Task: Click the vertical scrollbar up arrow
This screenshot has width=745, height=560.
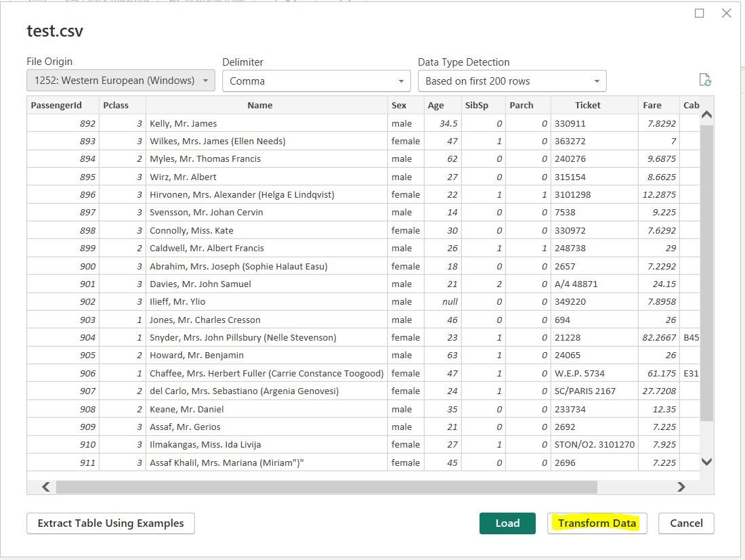Action: click(x=706, y=114)
